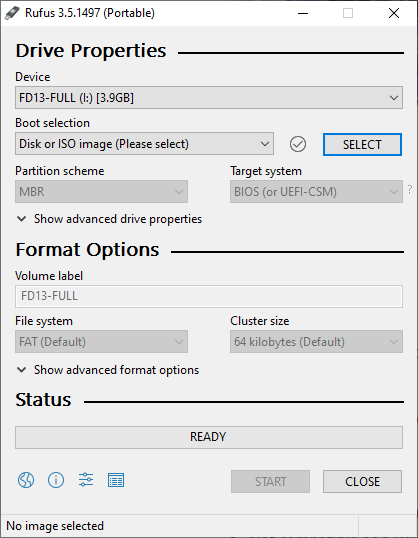Click the START button
The image size is (418, 538).
click(x=270, y=481)
